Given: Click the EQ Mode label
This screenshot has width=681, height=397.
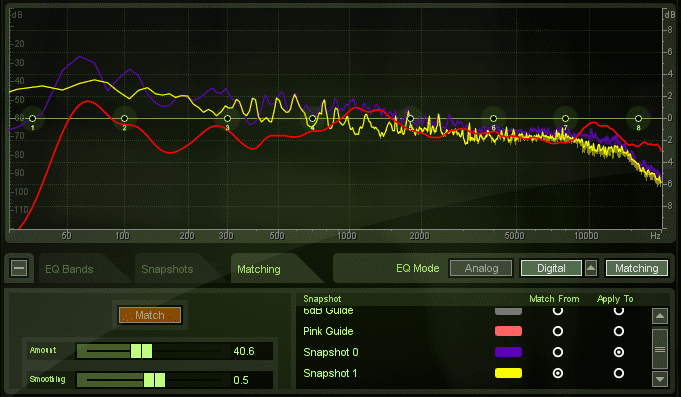Looking at the screenshot, I should click(x=417, y=268).
